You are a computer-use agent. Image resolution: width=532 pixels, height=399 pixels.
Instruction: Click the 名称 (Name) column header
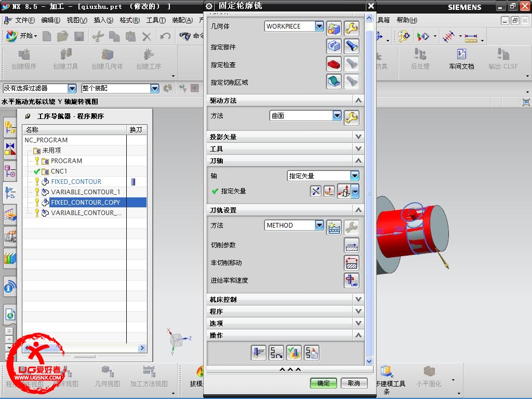(x=74, y=129)
